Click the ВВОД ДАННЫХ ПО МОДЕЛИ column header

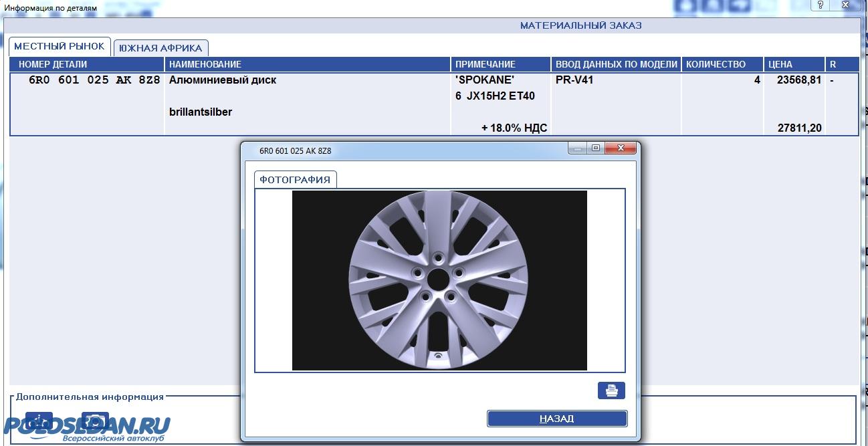616,64
